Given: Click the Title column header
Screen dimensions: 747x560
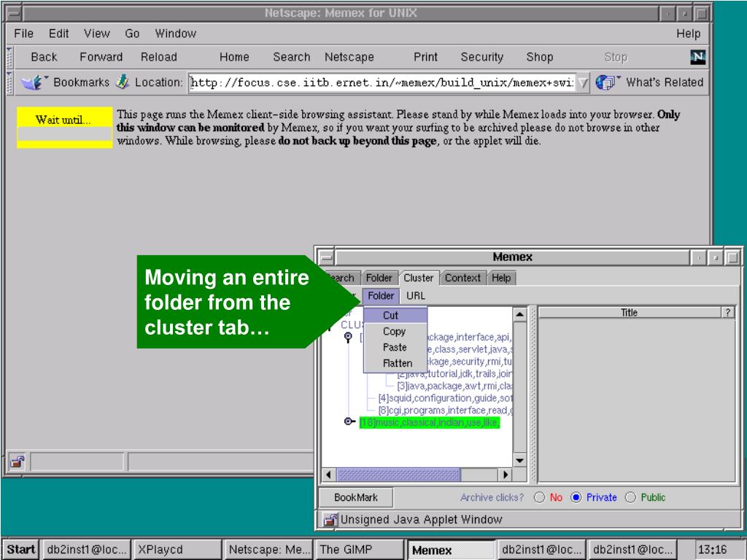Looking at the screenshot, I should [630, 312].
